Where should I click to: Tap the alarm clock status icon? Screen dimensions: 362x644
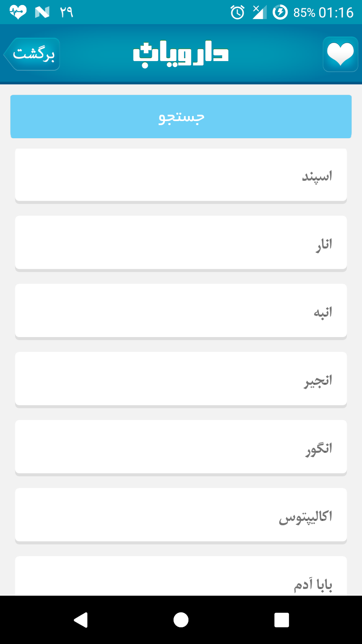click(237, 12)
